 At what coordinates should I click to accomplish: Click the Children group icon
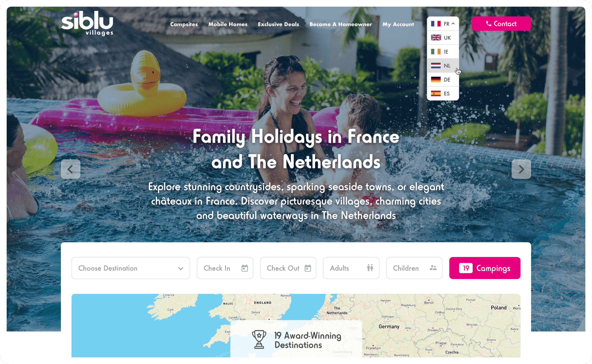433,268
